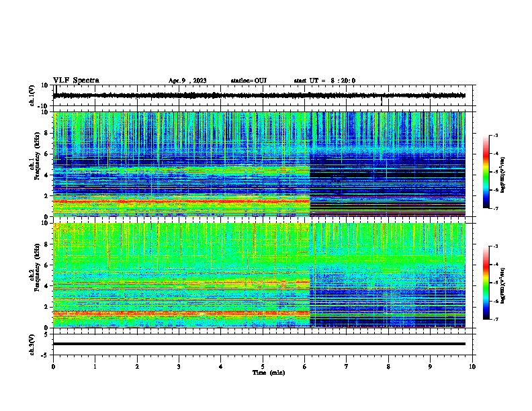The width and height of the screenshot is (532, 411).
Task: Click the "-7" label on ch.2 color bar
Action: pos(495,320)
